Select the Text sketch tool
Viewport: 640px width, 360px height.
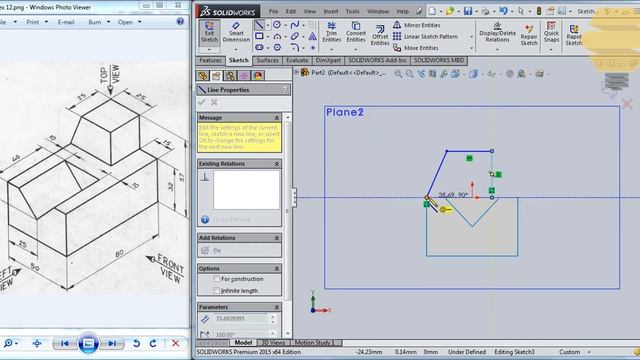pyautogui.click(x=313, y=36)
